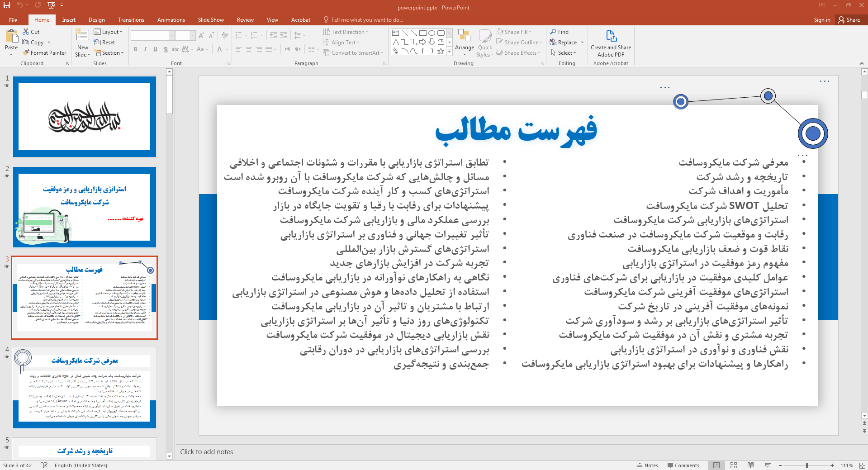Switch to Reading View
Image resolution: width=868 pixels, height=470 pixels.
(751, 465)
